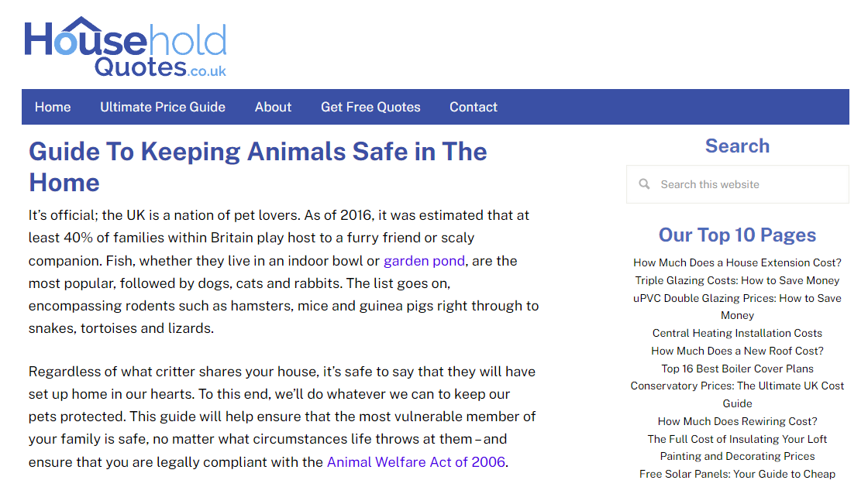
Task: Open the Animal Welfare Act of 2006 link
Action: 415,462
